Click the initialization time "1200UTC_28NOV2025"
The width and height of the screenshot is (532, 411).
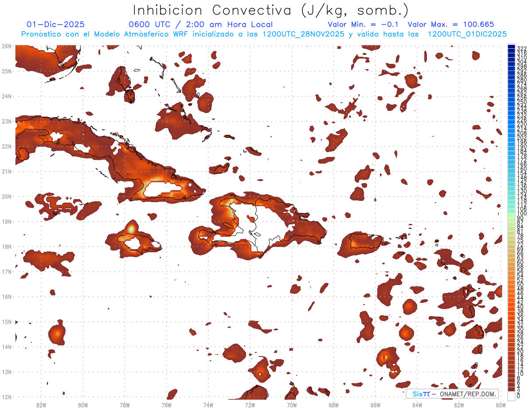[304, 34]
